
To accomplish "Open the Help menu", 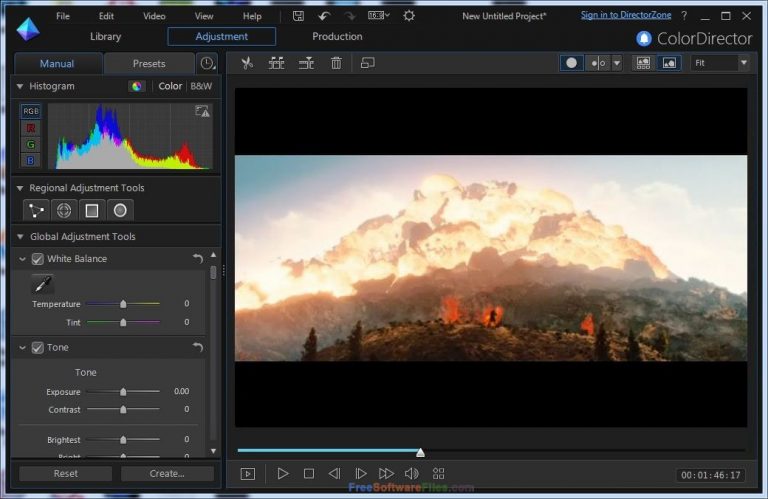I will tap(252, 16).
